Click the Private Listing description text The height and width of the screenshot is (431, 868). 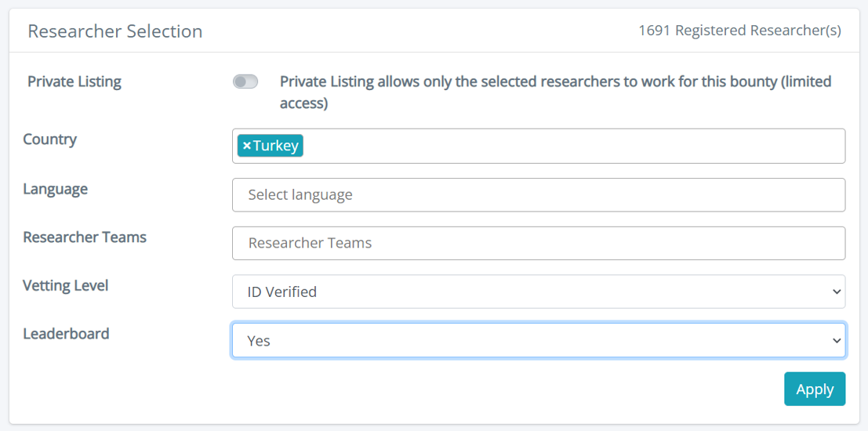pyautogui.click(x=555, y=92)
